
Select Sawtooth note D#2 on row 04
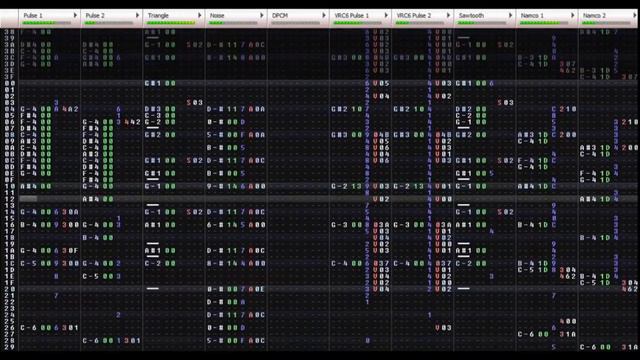464,109
